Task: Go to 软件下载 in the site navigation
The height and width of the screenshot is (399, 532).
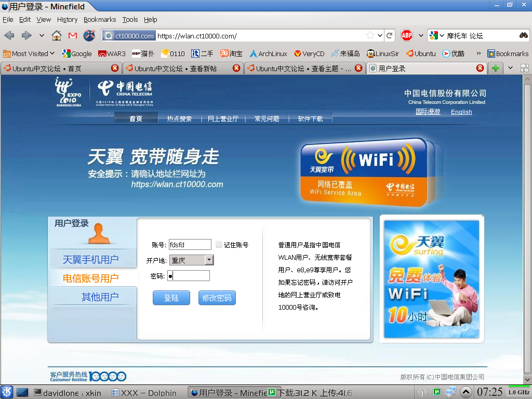Action: click(x=310, y=119)
